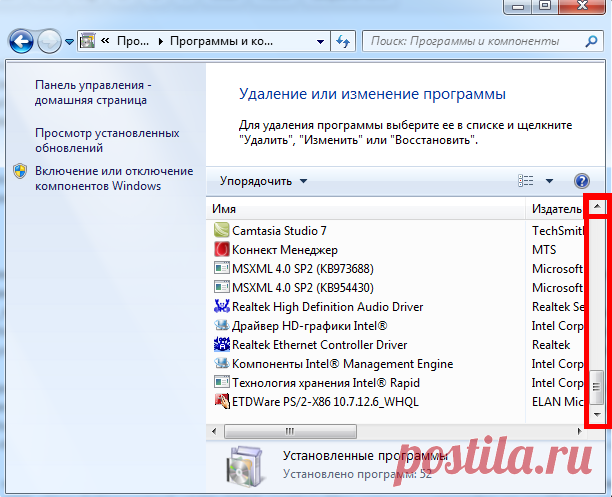
Task: Click the refresh arrows icon beside address bar
Action: tap(343, 42)
